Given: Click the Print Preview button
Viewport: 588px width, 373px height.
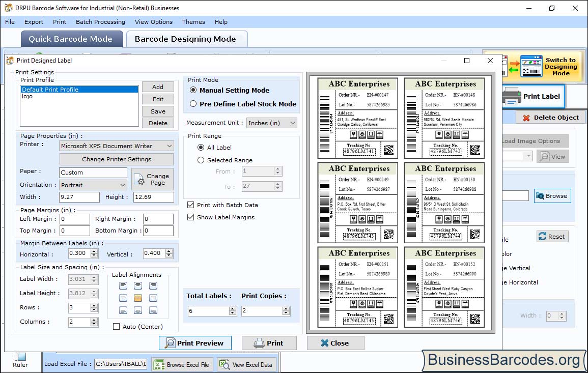Looking at the screenshot, I should (195, 343).
